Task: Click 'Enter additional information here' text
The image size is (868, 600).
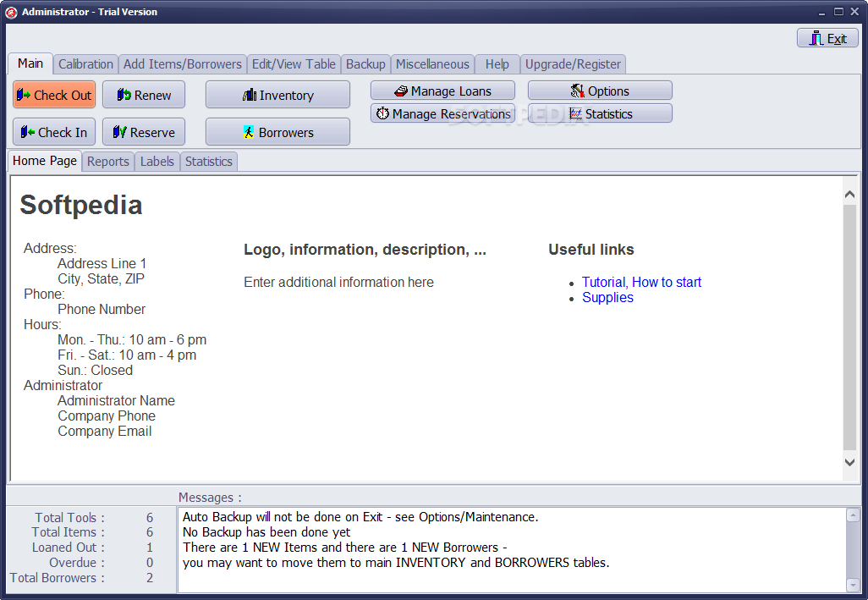Action: [x=338, y=282]
